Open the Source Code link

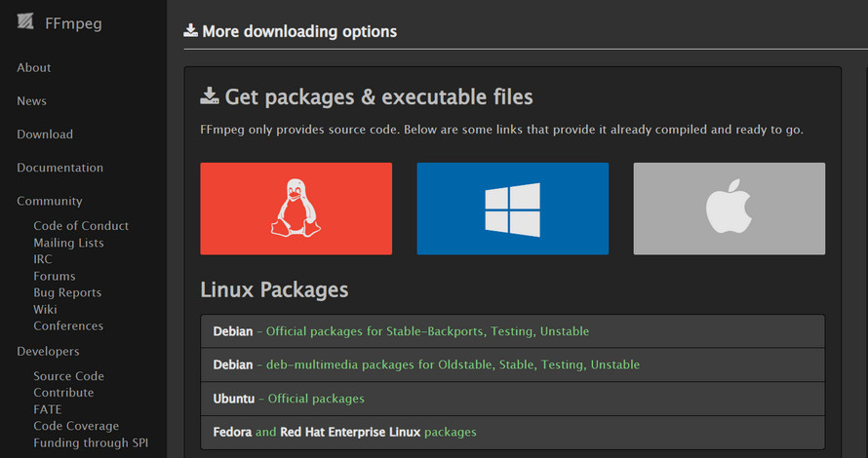(x=68, y=376)
